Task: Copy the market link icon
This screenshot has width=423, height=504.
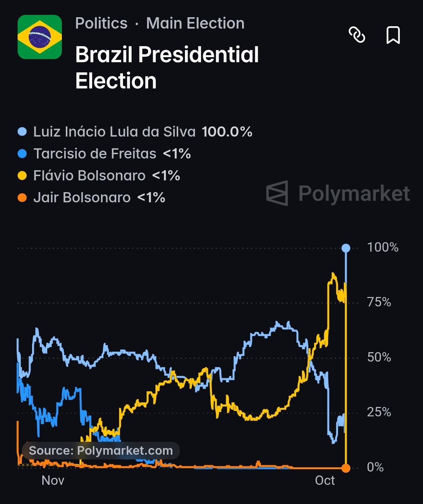Action: click(x=357, y=35)
